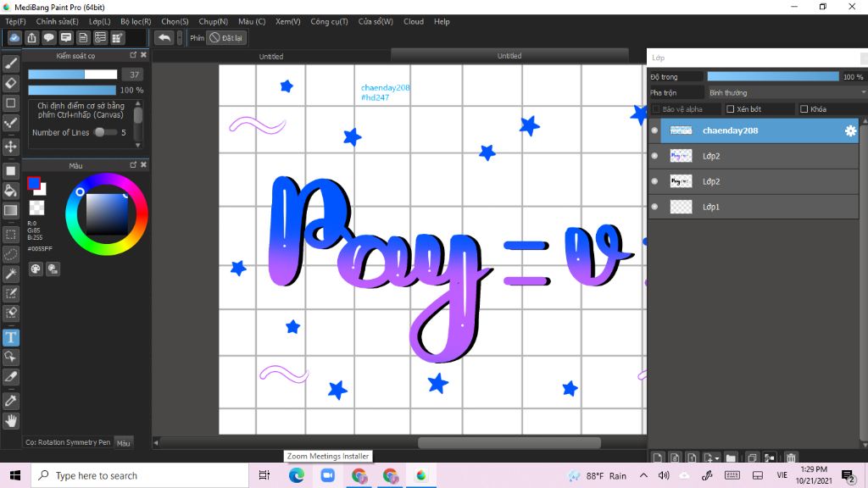The height and width of the screenshot is (488, 868).
Task: Click the comment box toolbar icon
Action: 66,37
